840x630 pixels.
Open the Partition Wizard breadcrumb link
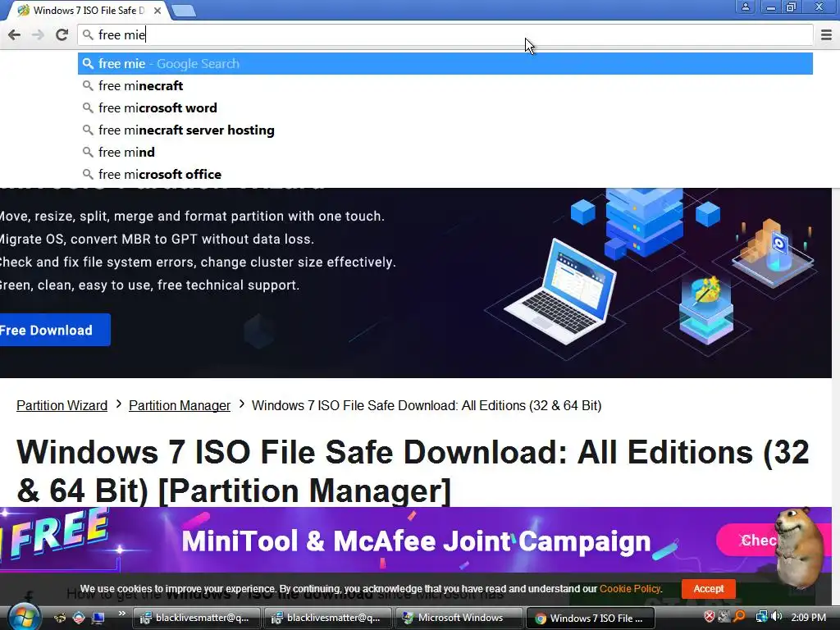pyautogui.click(x=62, y=405)
